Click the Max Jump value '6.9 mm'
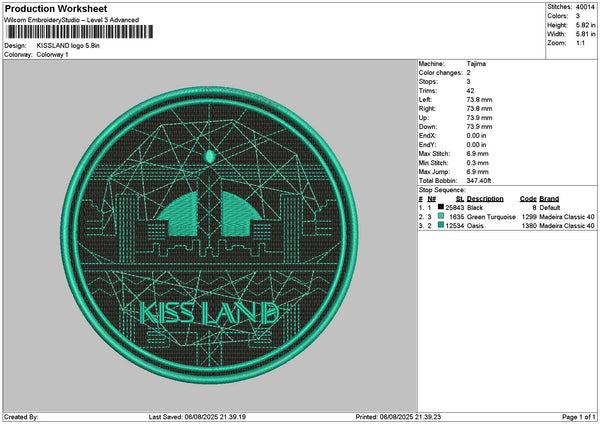The height and width of the screenshot is (424, 600). (478, 171)
